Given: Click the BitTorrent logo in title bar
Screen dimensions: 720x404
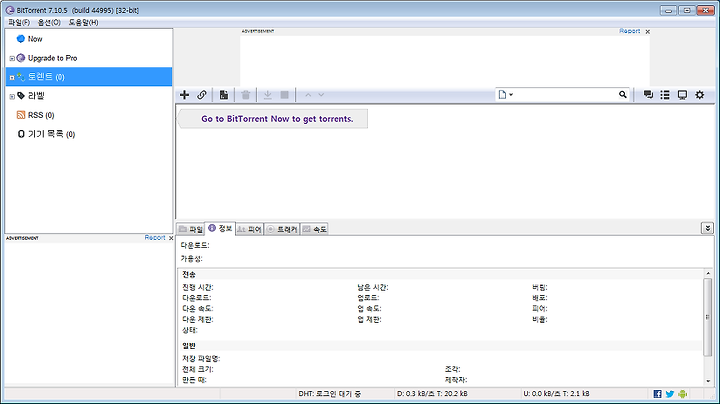Looking at the screenshot, I should [10, 10].
